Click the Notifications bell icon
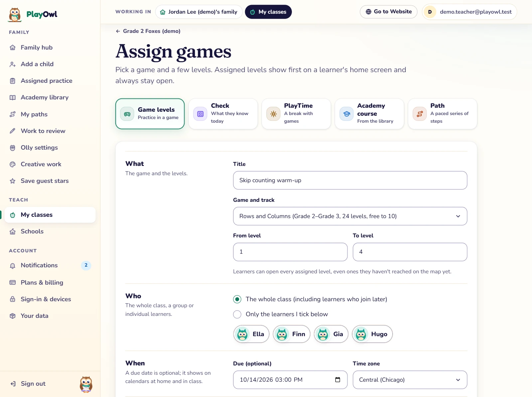The height and width of the screenshot is (397, 532). point(13,265)
